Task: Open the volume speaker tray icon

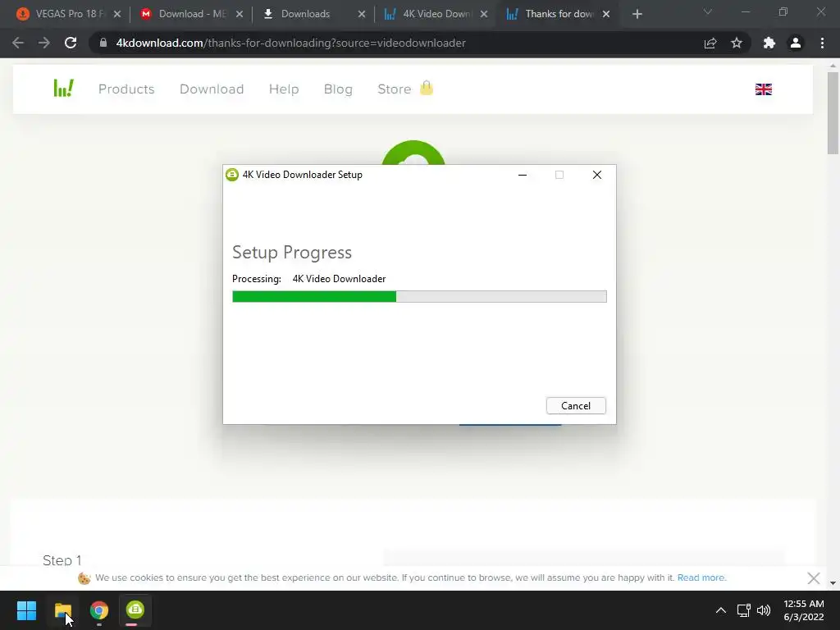Action: [x=764, y=610]
